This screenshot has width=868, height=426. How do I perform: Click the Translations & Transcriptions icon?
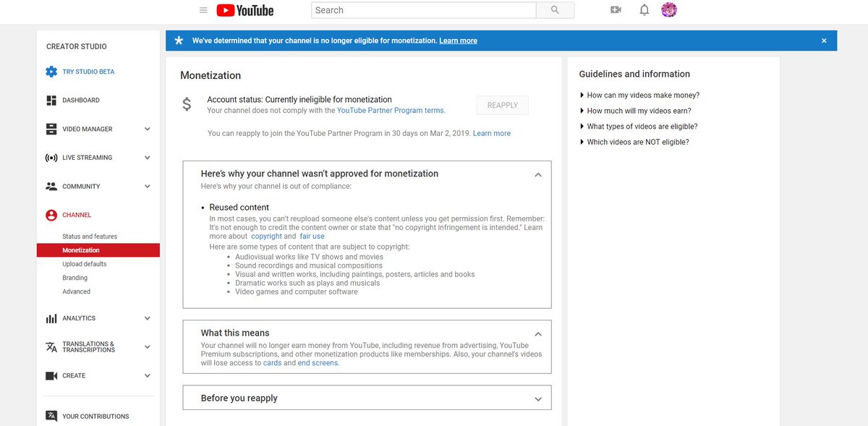pos(51,347)
